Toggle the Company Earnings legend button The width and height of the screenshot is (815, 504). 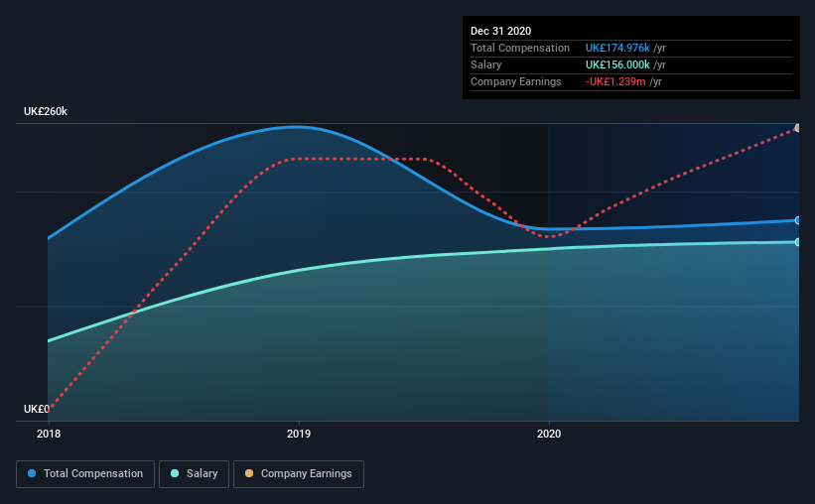coord(299,474)
